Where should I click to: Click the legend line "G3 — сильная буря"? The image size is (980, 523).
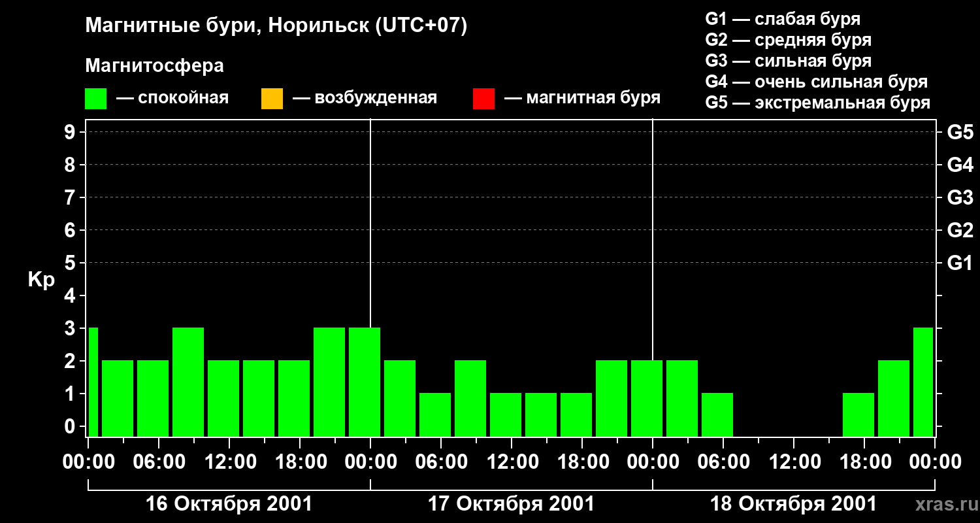tap(788, 61)
